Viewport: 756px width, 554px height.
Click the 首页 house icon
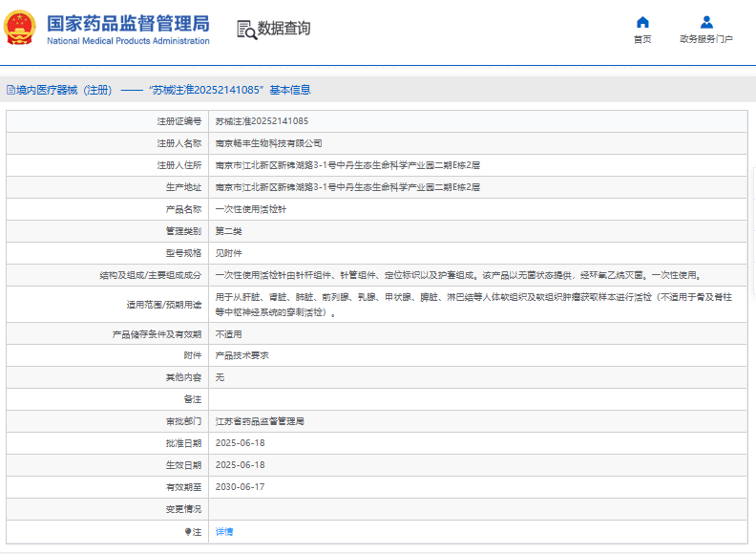coord(642,22)
